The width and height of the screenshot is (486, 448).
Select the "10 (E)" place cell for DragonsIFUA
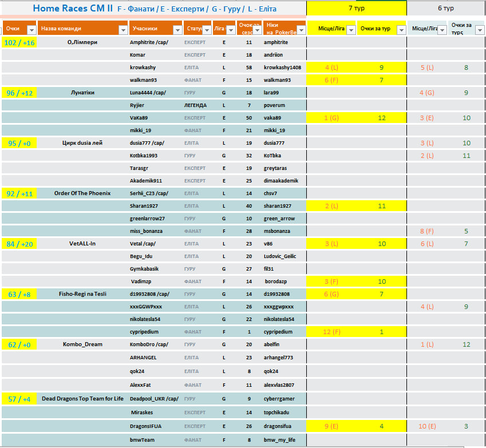click(x=427, y=426)
